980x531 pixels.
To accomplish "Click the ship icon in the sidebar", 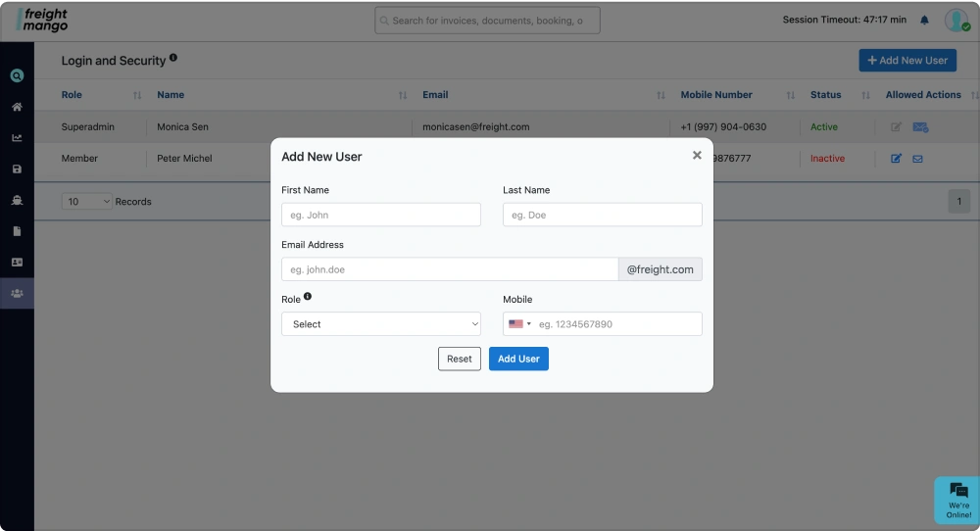I will click(17, 200).
